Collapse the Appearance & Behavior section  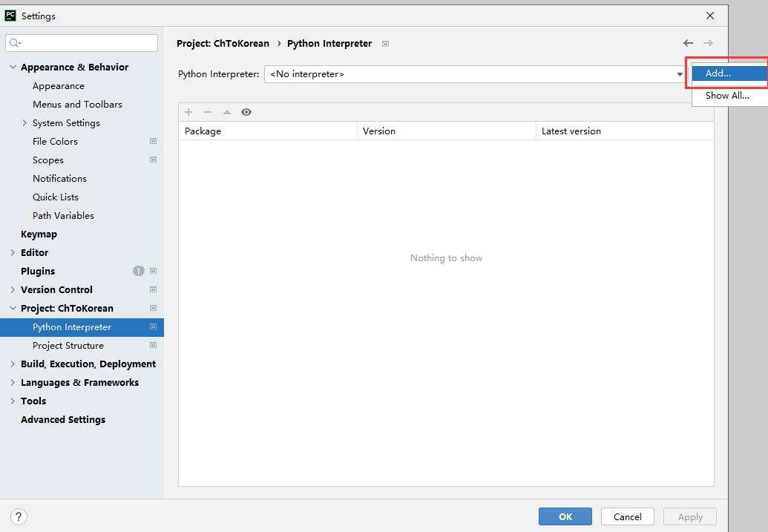(13, 67)
